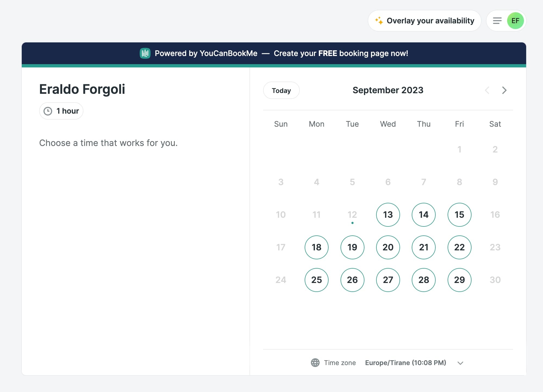Screen dimensions: 543x392
Task: Click the September 2023 month label
Action: (x=388, y=90)
